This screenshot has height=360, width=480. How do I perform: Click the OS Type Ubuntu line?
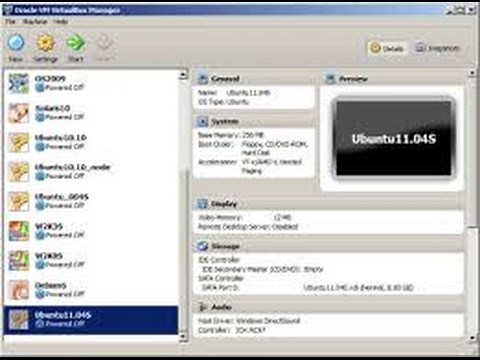224,102
